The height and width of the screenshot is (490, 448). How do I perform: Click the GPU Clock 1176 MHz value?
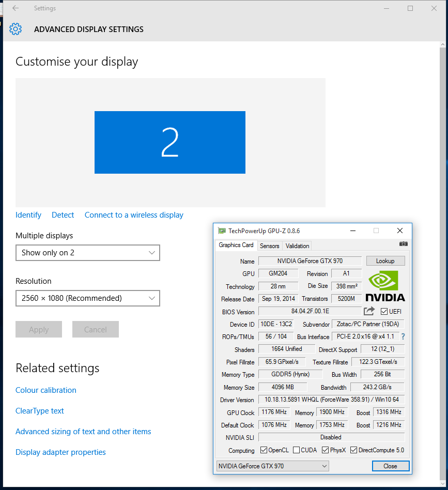[x=274, y=412]
